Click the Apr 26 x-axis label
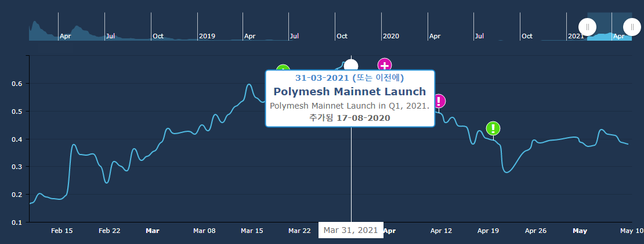The image size is (644, 244). point(536,231)
